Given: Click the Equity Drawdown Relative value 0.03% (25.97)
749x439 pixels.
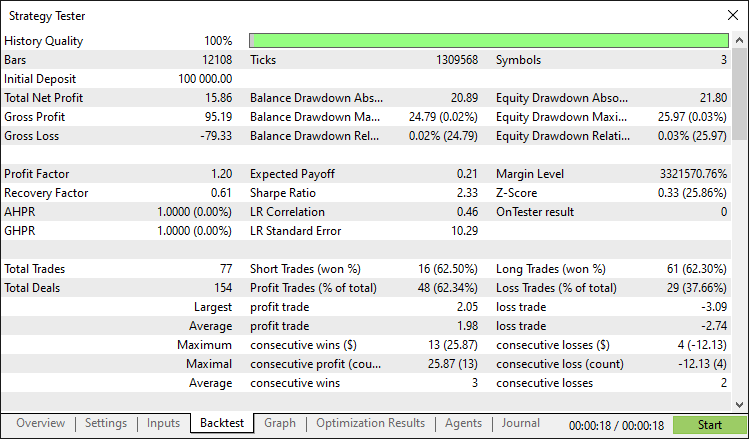Looking at the screenshot, I should click(x=692, y=136).
